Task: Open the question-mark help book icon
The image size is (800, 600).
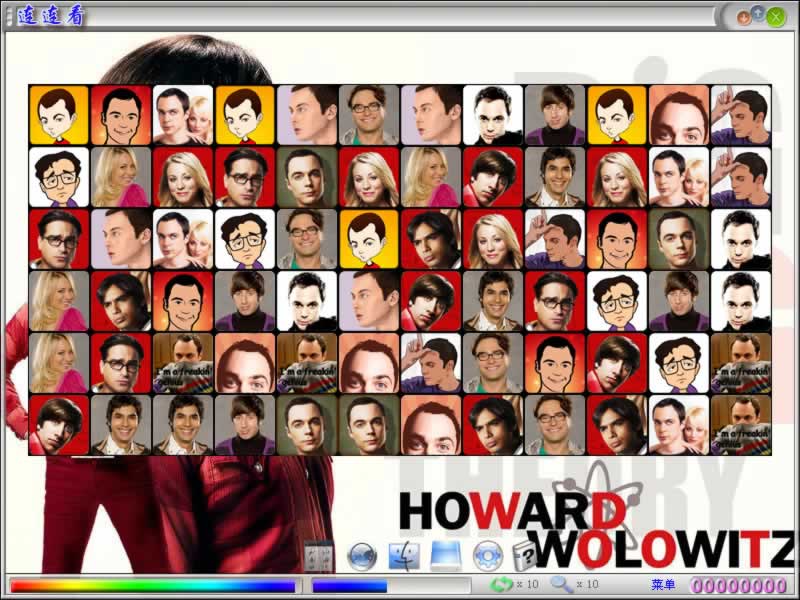Action: tap(524, 556)
